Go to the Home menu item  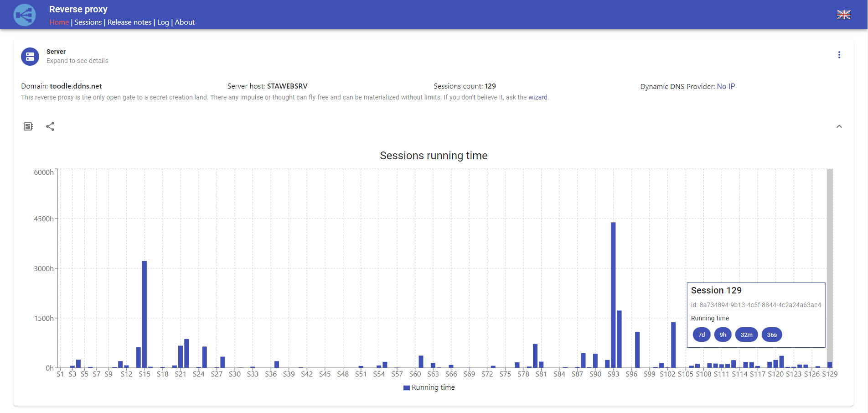pyautogui.click(x=59, y=22)
